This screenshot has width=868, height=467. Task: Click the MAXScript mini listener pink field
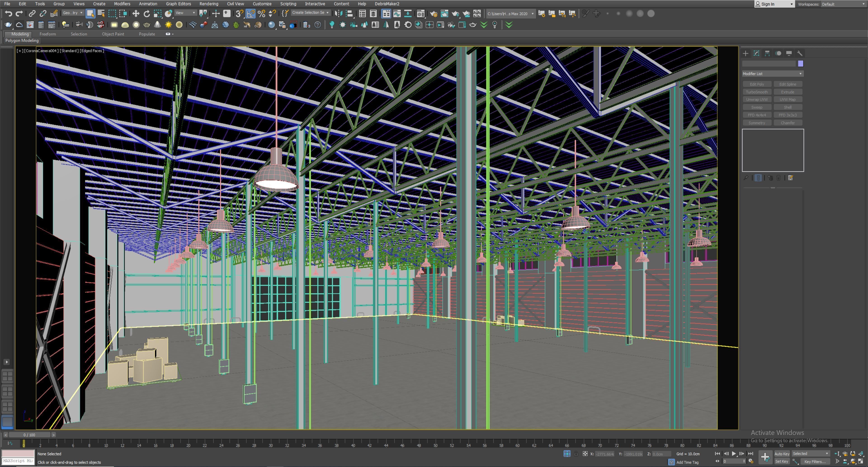18,453
